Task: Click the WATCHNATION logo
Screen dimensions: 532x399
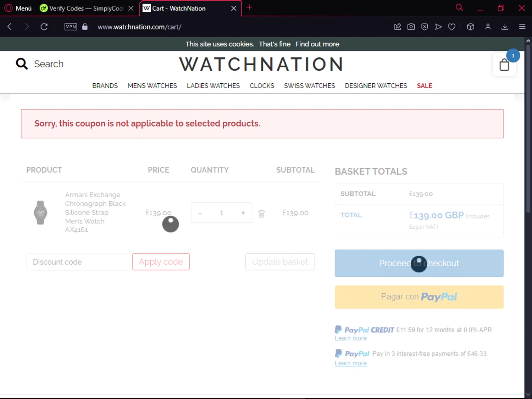Action: [x=262, y=64]
